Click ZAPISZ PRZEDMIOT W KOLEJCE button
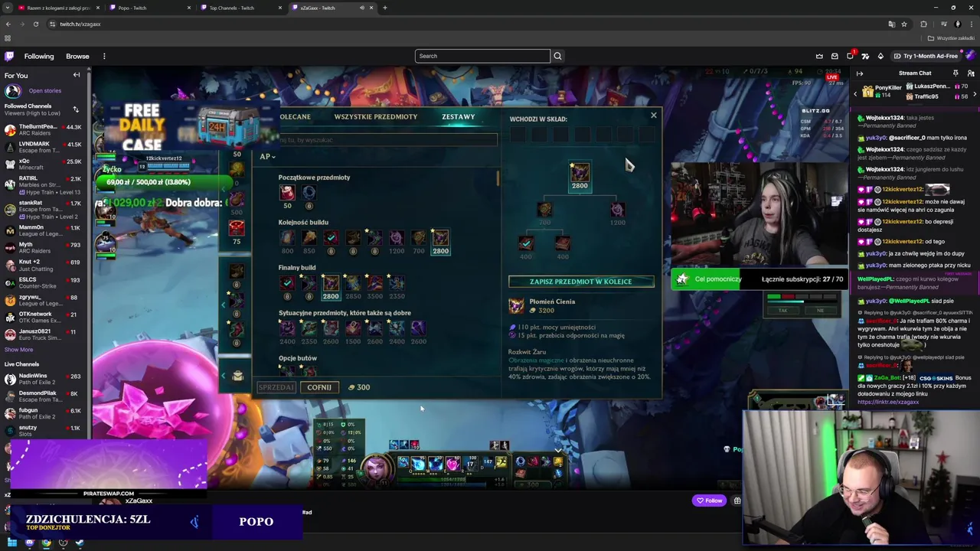The image size is (980, 551). pyautogui.click(x=581, y=282)
